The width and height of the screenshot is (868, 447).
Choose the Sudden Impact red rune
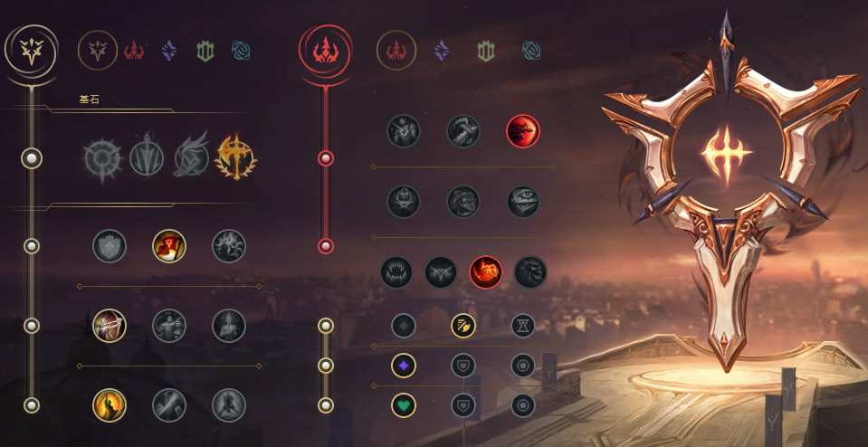tap(523, 131)
